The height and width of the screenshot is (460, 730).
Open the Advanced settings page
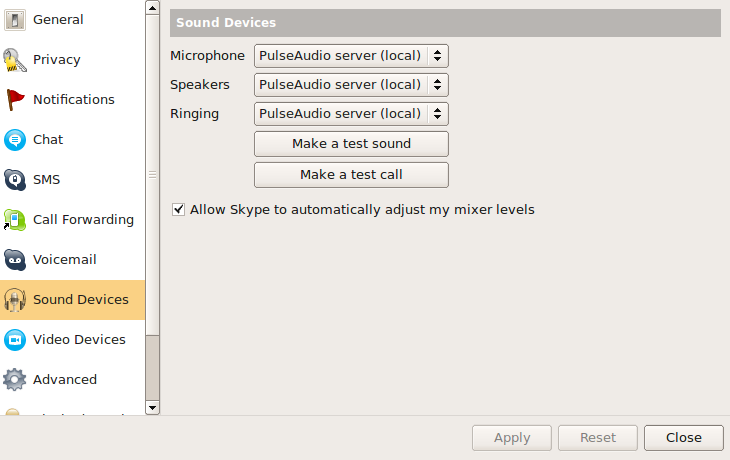point(65,380)
